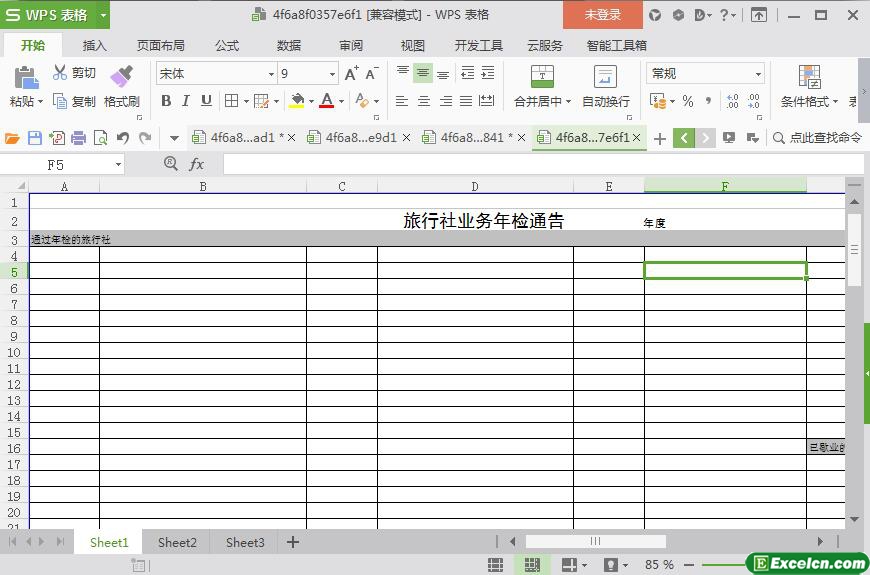The width and height of the screenshot is (870, 575).
Task: Expand the number format dropdown (常规)
Action: (x=758, y=74)
